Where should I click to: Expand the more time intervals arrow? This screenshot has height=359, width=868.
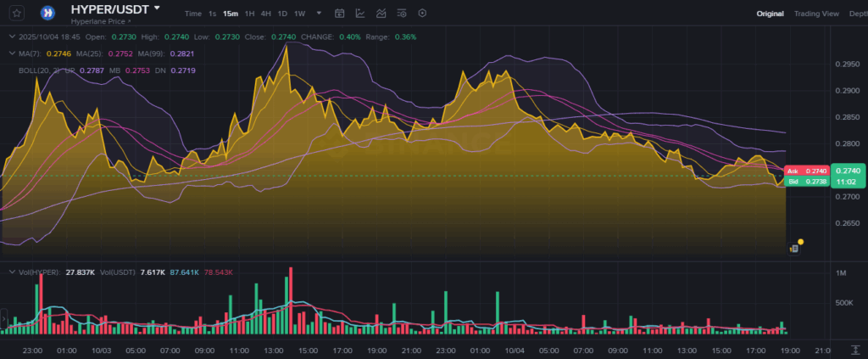319,14
